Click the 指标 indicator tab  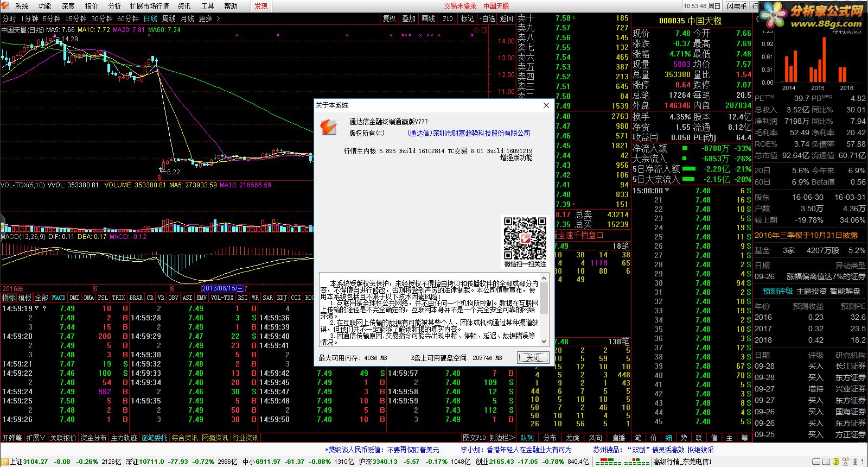(9, 298)
